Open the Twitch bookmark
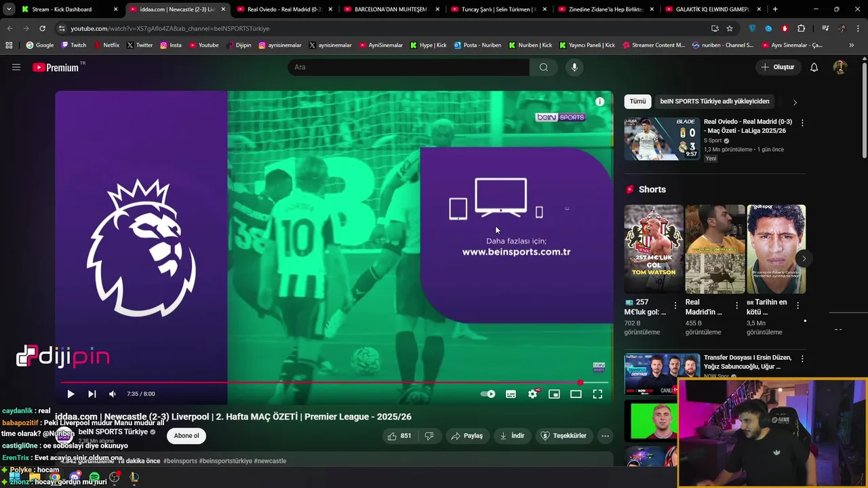This screenshot has width=868, height=488. [x=74, y=45]
